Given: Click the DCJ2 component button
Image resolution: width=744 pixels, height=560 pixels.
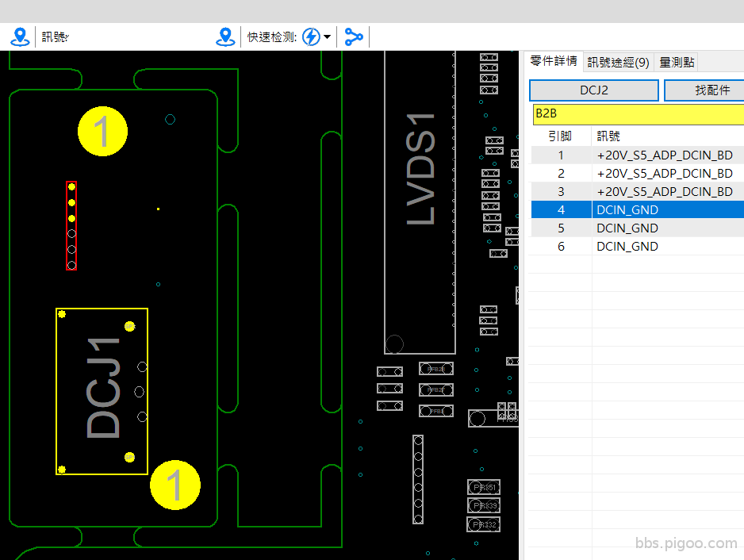Looking at the screenshot, I should (593, 90).
